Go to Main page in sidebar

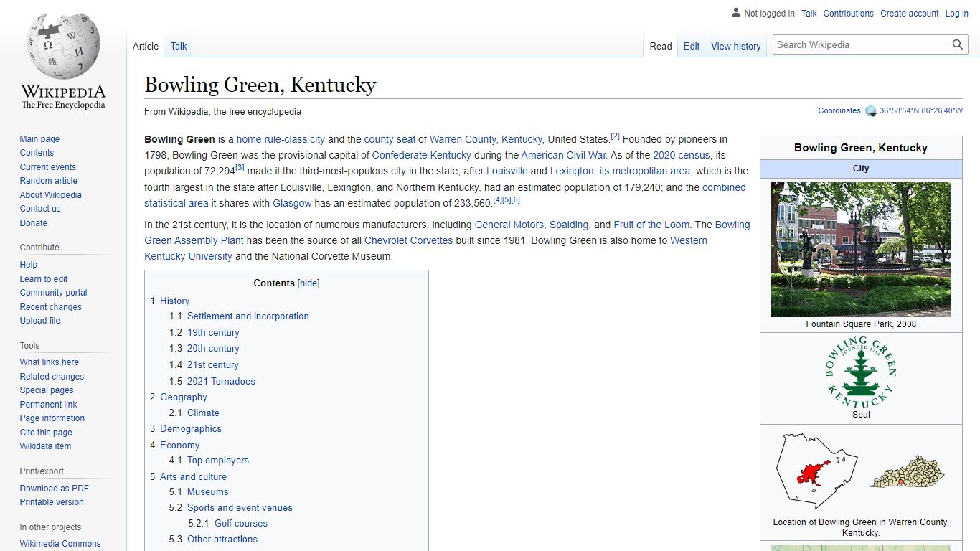pyautogui.click(x=39, y=139)
